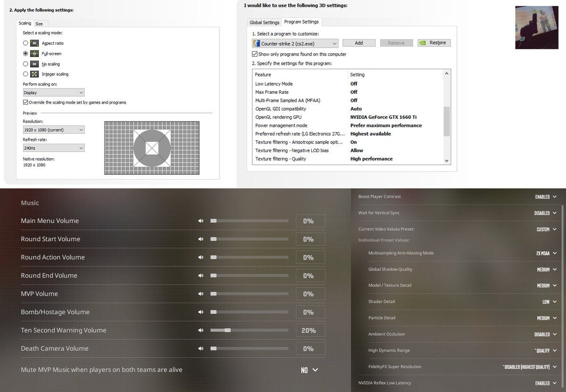Click the speaker icon next to Death Camera Volume
The height and width of the screenshot is (392, 566).
click(x=200, y=348)
